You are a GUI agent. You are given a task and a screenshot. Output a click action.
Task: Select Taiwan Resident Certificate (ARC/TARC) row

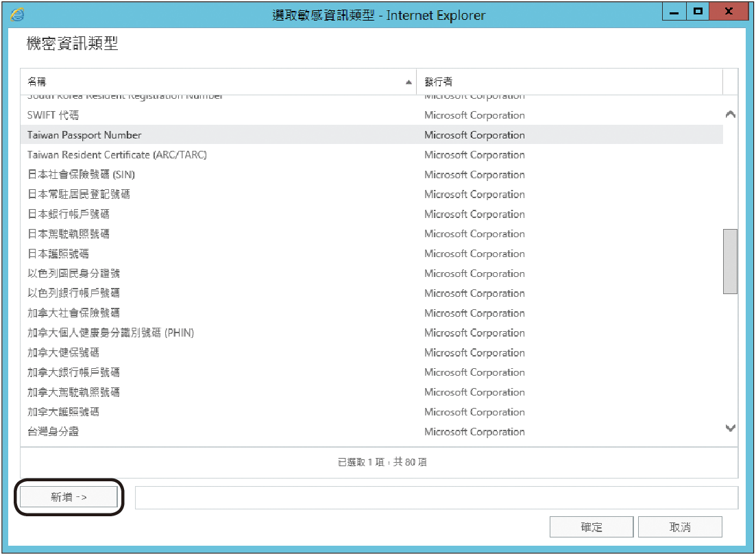371,155
